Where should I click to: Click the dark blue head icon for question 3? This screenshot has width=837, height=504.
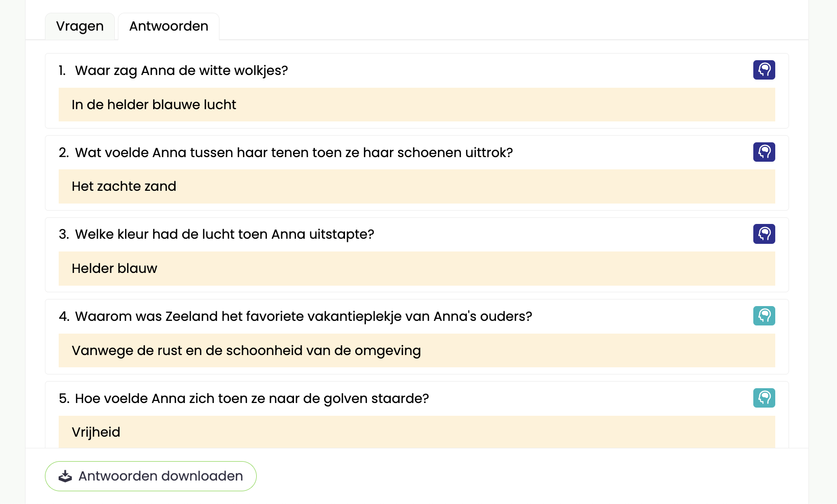pos(764,234)
